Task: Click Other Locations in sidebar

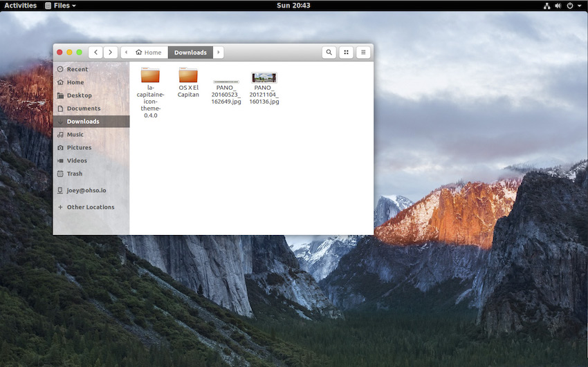Action: tap(90, 207)
